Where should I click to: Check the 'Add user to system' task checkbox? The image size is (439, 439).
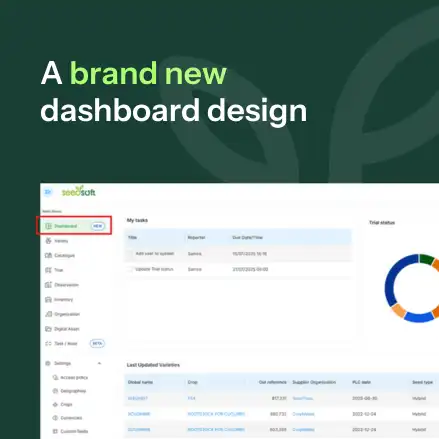(130, 254)
